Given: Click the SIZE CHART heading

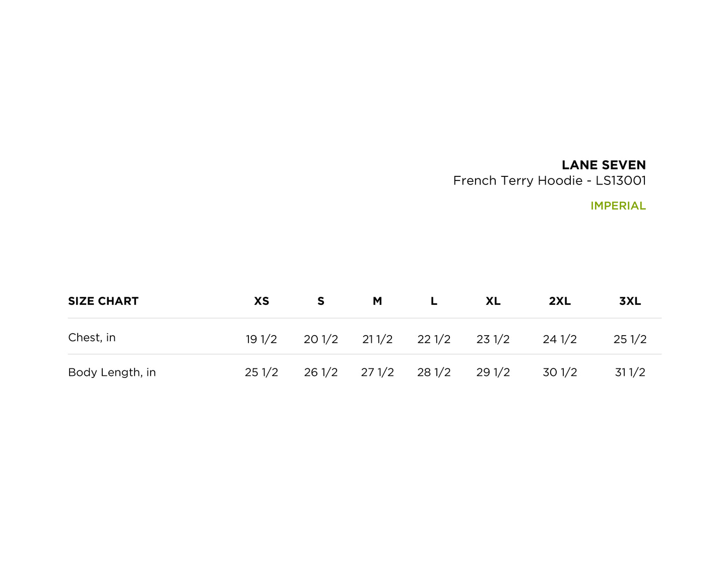Looking at the screenshot, I should click(x=103, y=301).
